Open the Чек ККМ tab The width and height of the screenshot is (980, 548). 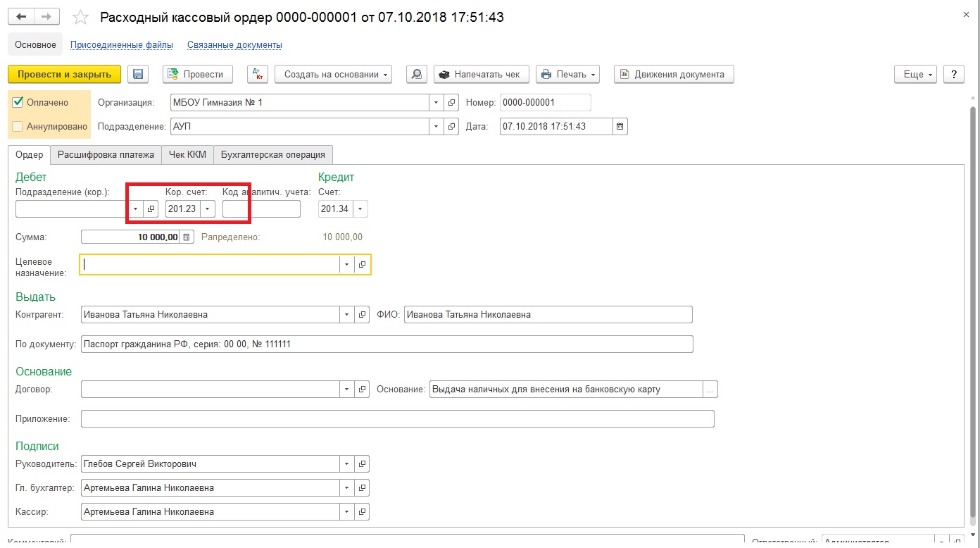[187, 154]
